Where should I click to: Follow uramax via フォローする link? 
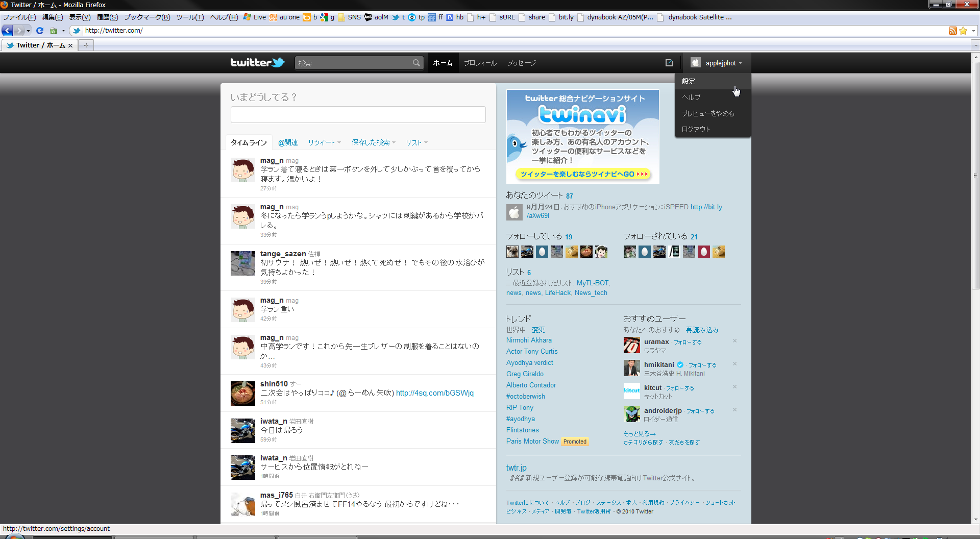688,342
